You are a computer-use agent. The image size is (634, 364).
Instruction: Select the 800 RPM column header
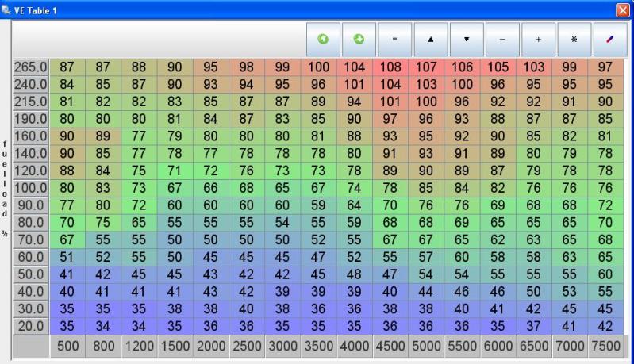pyautogui.click(x=103, y=347)
